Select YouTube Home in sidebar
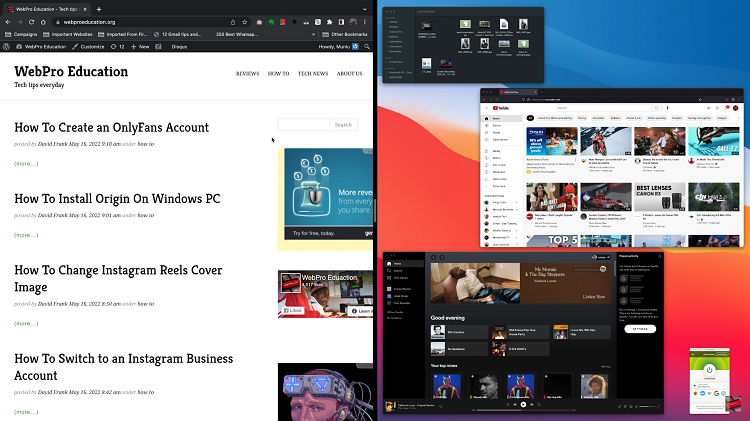The height and width of the screenshot is (421, 750). (x=501, y=118)
